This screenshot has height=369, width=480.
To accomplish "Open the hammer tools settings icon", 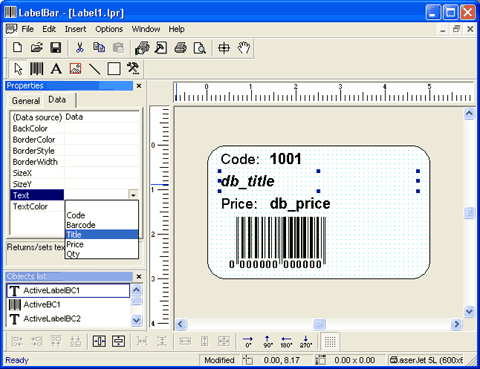I will [133, 69].
